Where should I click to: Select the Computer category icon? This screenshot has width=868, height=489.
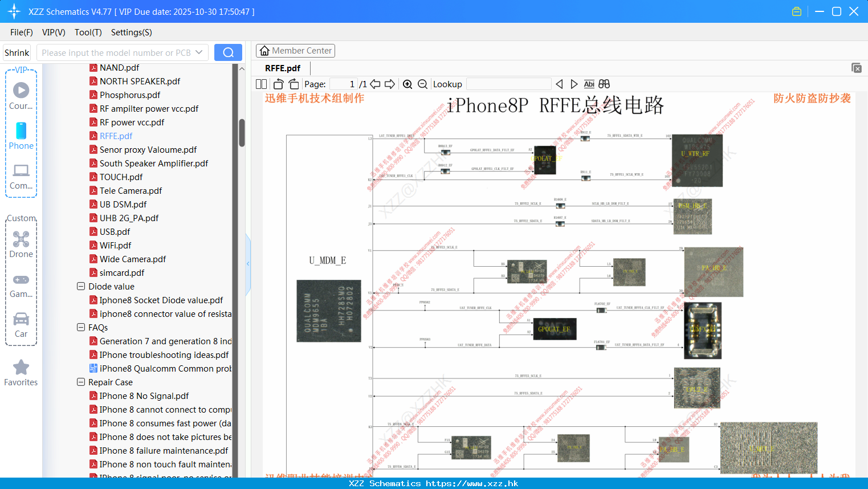pyautogui.click(x=21, y=170)
